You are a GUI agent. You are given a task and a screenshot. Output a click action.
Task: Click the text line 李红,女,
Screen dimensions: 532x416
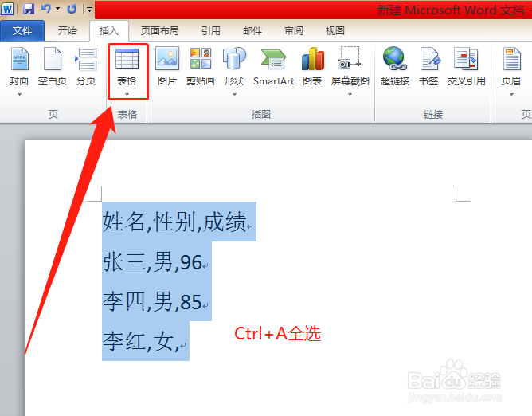coord(141,341)
